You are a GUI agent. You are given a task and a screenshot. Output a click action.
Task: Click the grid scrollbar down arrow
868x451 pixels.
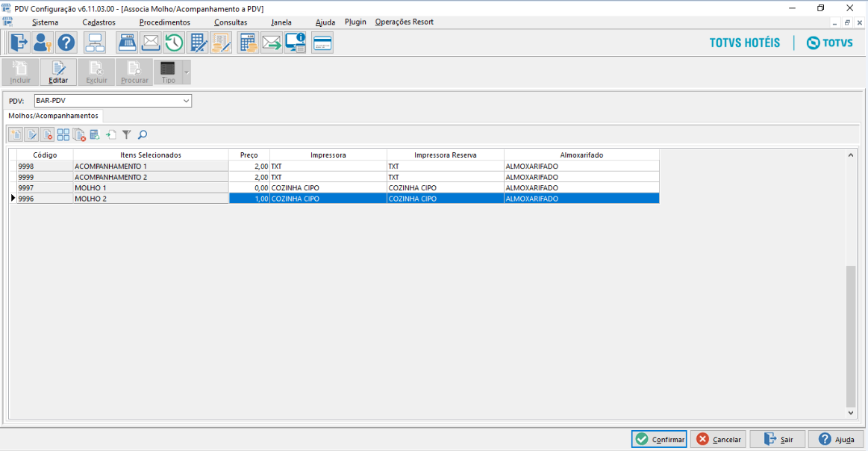click(x=851, y=413)
